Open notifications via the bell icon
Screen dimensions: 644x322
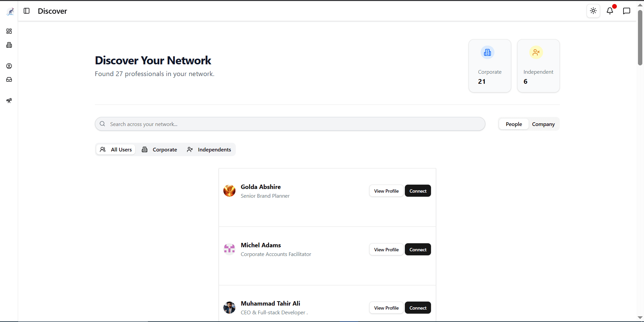tap(610, 11)
